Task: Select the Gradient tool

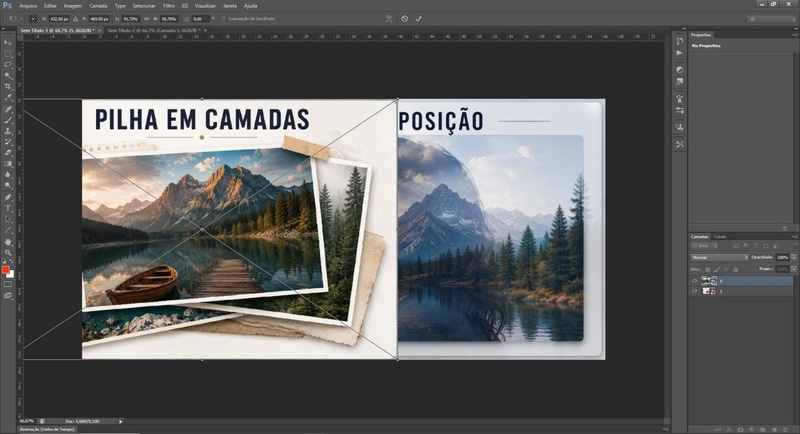Action: point(8,164)
